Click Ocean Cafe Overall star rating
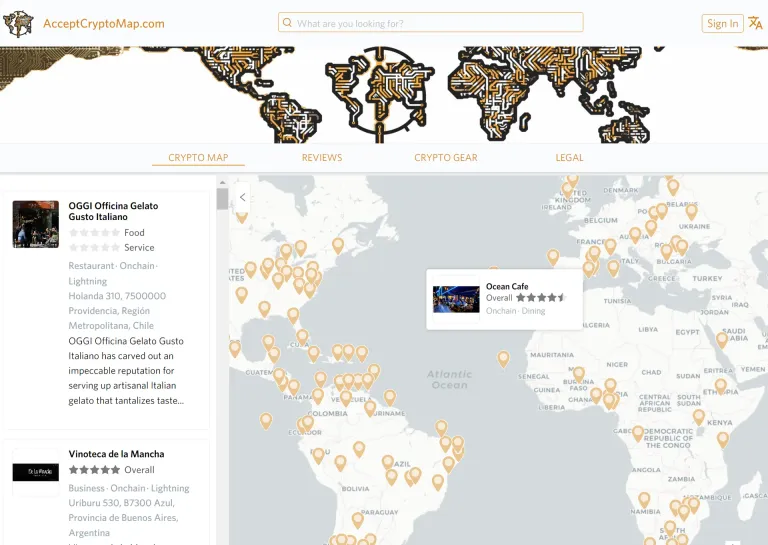Screen dimensions: 768x545 point(541,297)
